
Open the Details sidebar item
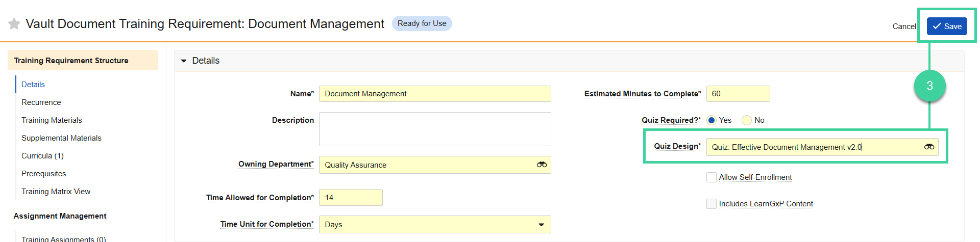point(33,85)
